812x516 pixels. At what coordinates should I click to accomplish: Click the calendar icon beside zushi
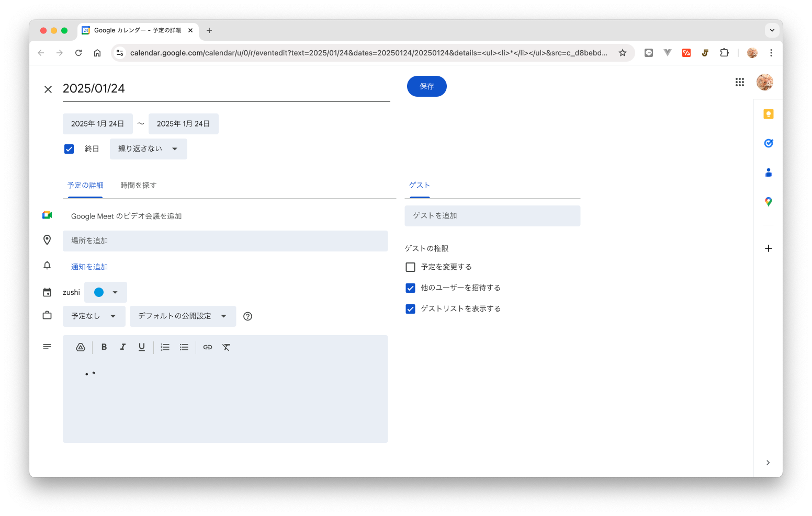pos(47,292)
